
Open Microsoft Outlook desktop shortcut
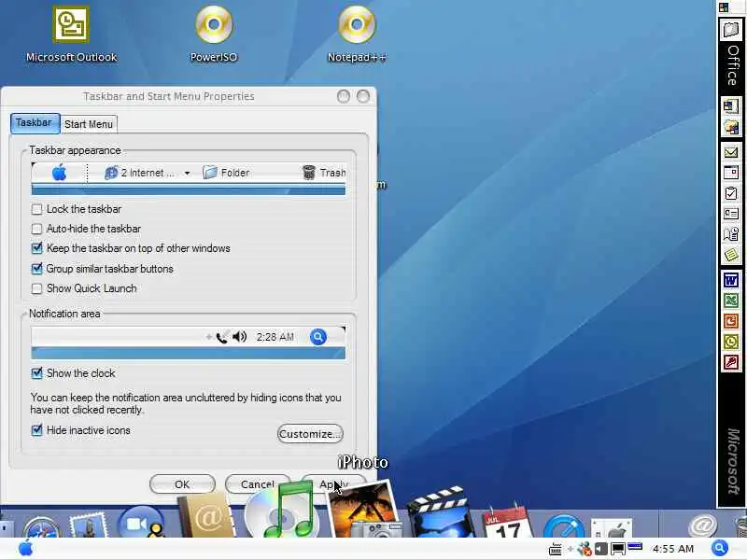(x=71, y=35)
